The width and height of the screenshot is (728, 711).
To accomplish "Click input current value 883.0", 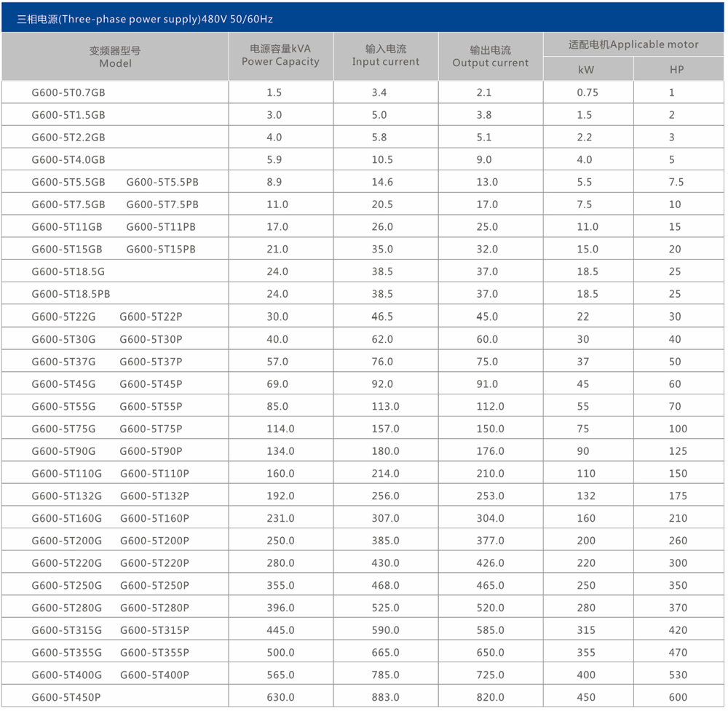I will (x=385, y=698).
